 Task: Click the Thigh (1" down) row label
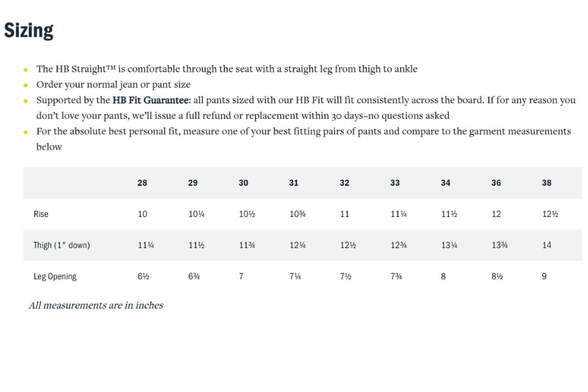(61, 245)
